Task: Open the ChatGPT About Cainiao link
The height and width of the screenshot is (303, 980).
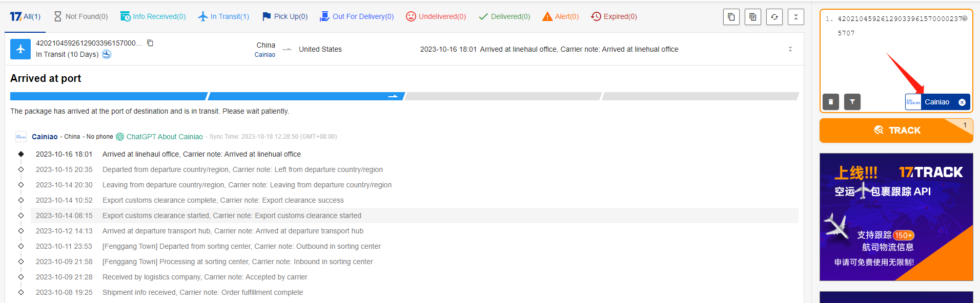Action: [165, 137]
